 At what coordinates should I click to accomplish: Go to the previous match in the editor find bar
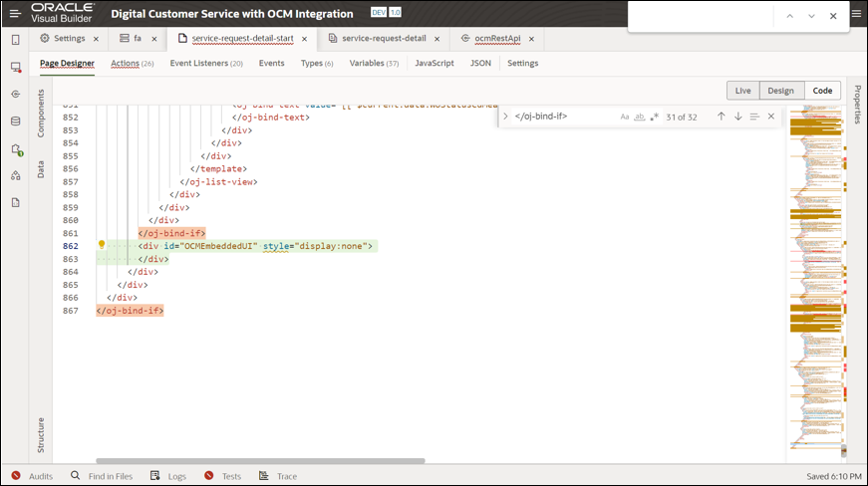721,117
